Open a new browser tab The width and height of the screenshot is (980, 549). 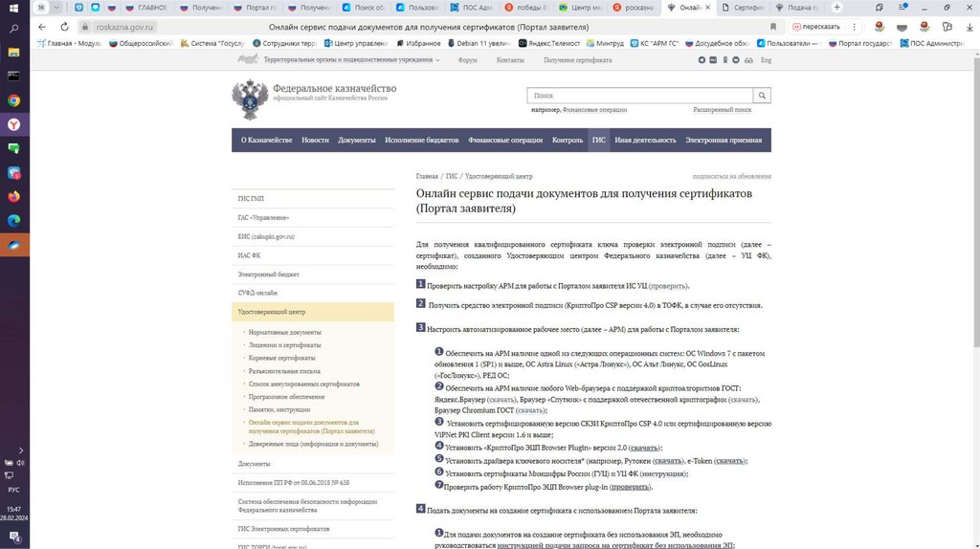(x=836, y=8)
